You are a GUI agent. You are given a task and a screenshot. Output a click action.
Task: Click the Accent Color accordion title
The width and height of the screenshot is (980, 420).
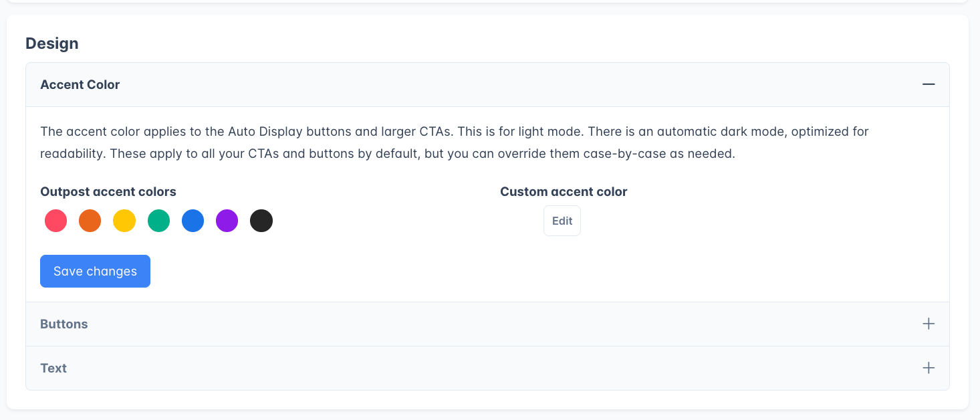coord(80,85)
